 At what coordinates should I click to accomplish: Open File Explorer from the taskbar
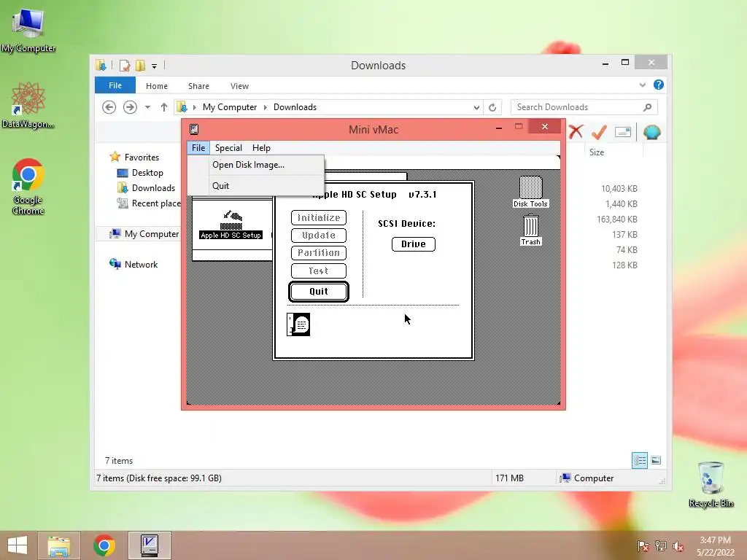59,545
